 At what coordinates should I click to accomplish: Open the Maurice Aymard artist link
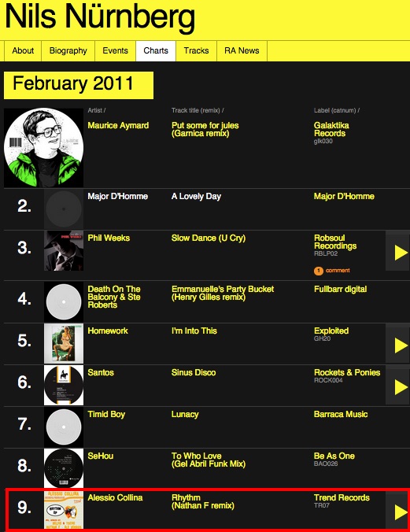click(118, 126)
